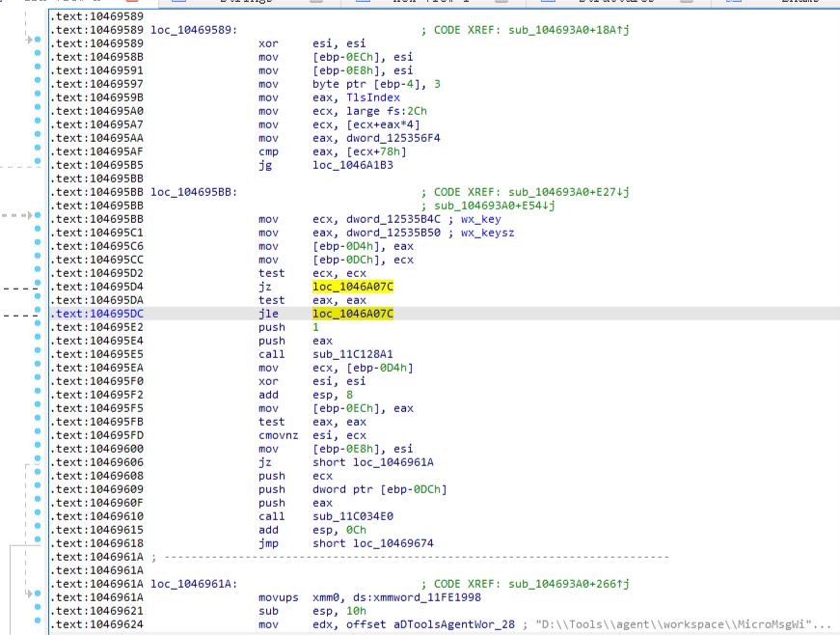
Task: Click address .text:104695D2
Action: 97,273
